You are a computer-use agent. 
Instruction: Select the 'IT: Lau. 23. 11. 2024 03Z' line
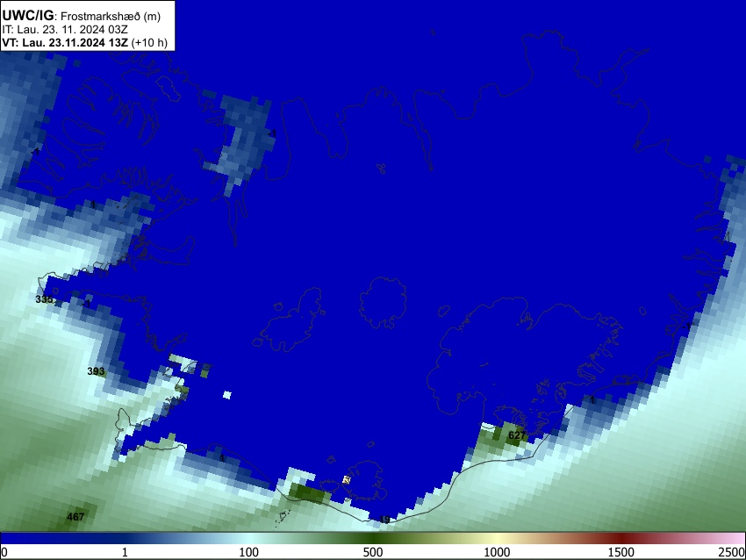[65, 30]
